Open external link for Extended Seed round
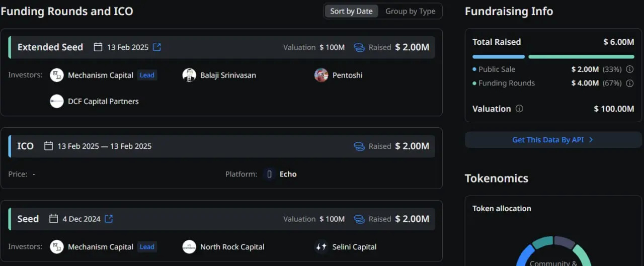The height and width of the screenshot is (266, 644). click(157, 47)
